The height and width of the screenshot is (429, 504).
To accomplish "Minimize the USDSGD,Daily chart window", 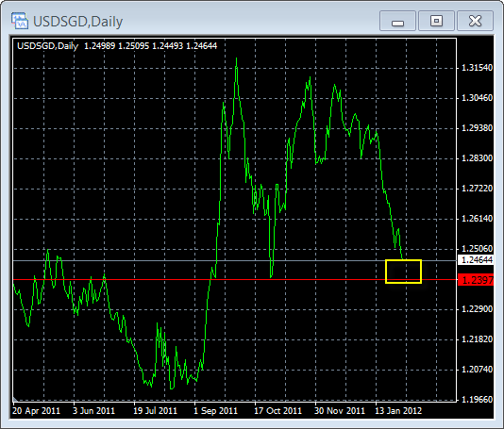I will click(397, 21).
